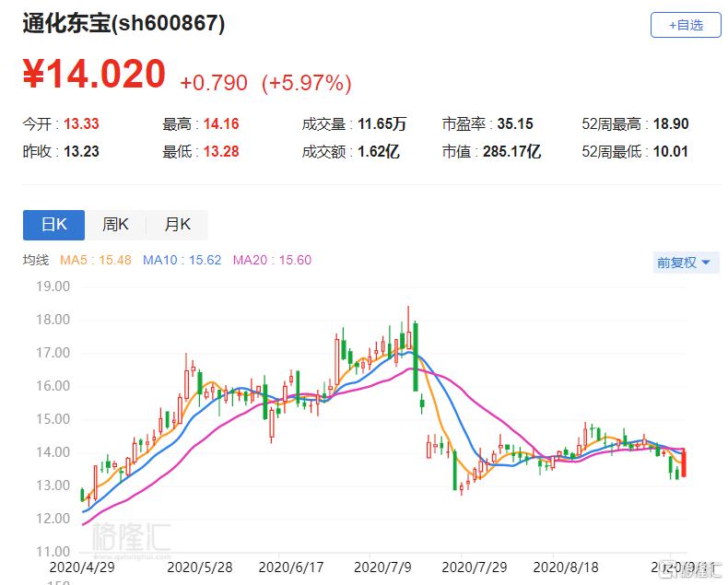Image resolution: width=728 pixels, height=585 pixels.
Task: Switch to the 周K weekly chart tab
Action: coord(115,225)
